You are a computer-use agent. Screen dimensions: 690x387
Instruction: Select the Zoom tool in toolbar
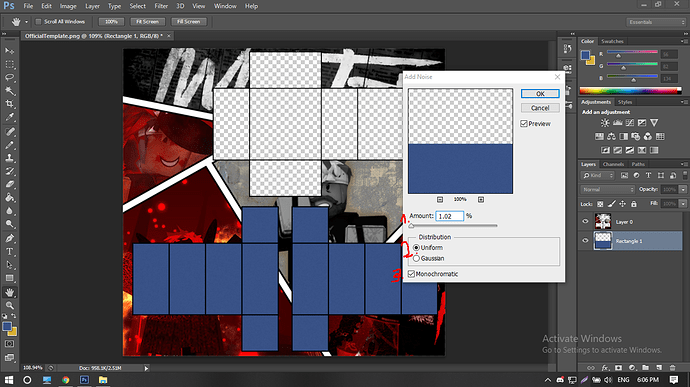[x=9, y=305]
